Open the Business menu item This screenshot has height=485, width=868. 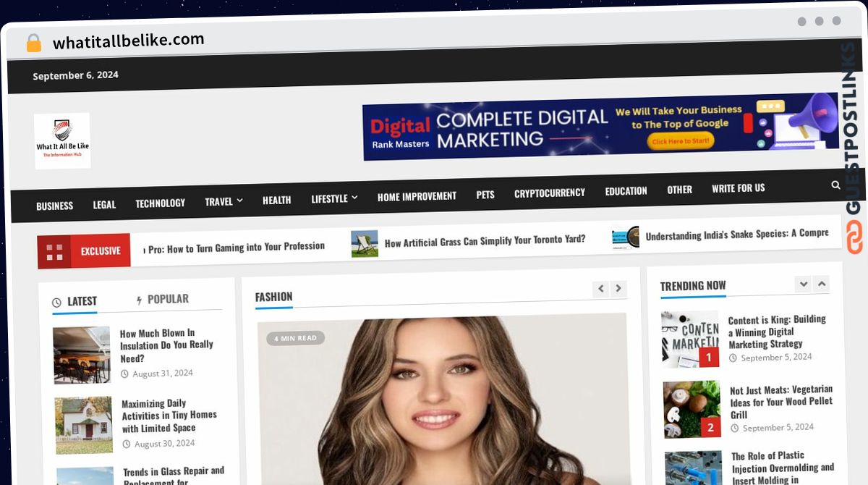pyautogui.click(x=55, y=206)
